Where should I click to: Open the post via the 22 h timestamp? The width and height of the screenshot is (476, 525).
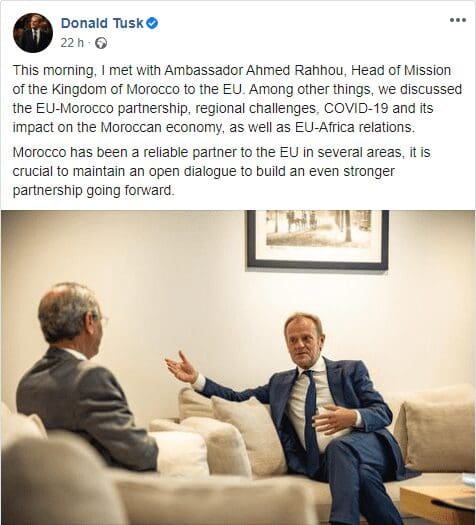point(72,43)
